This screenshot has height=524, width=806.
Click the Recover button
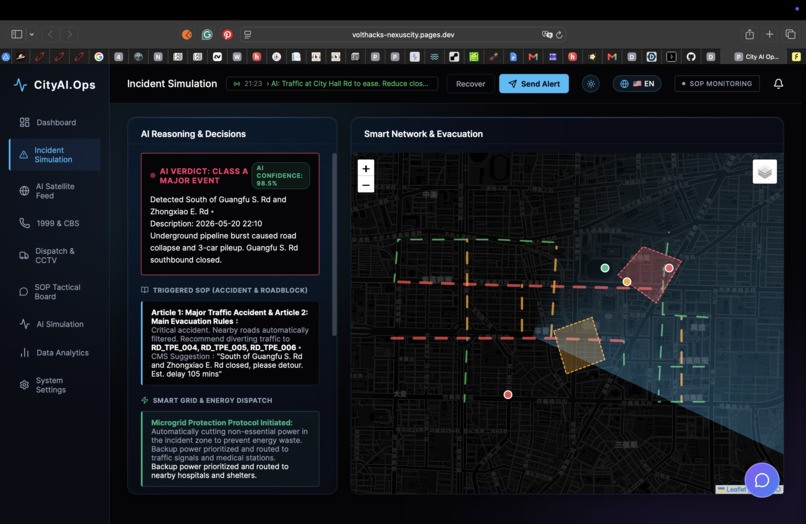point(470,84)
